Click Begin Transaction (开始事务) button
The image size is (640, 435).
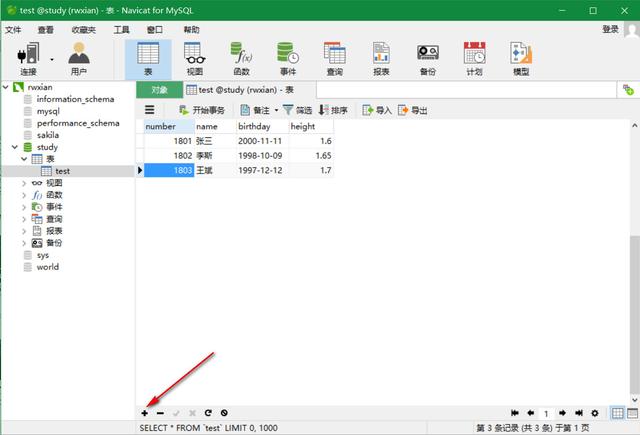click(202, 110)
